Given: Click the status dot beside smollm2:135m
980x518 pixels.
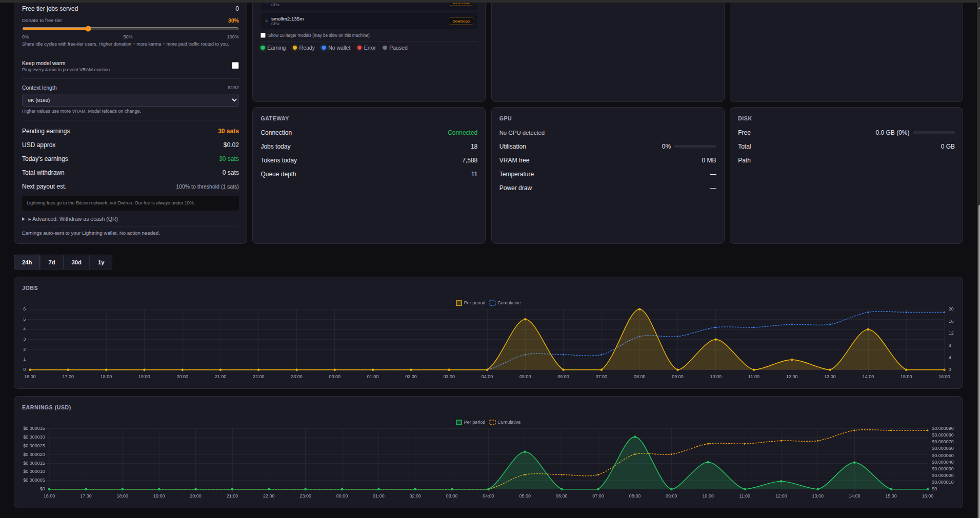Looking at the screenshot, I should (267, 21).
